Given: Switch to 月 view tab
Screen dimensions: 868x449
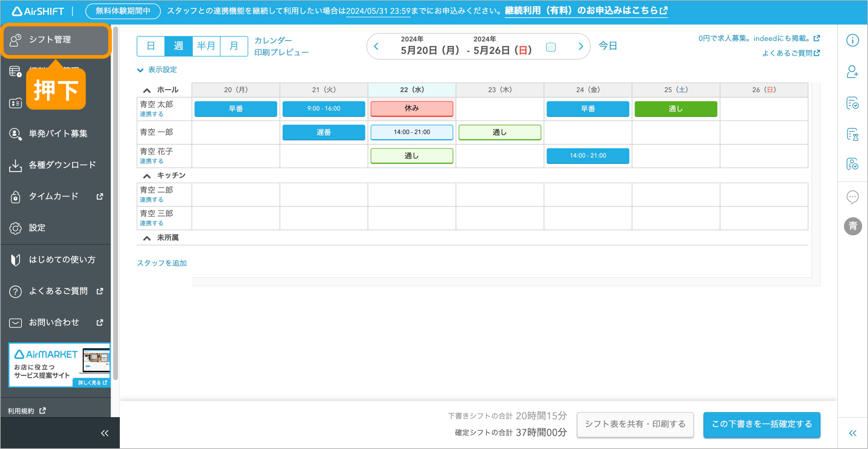Looking at the screenshot, I should point(234,46).
